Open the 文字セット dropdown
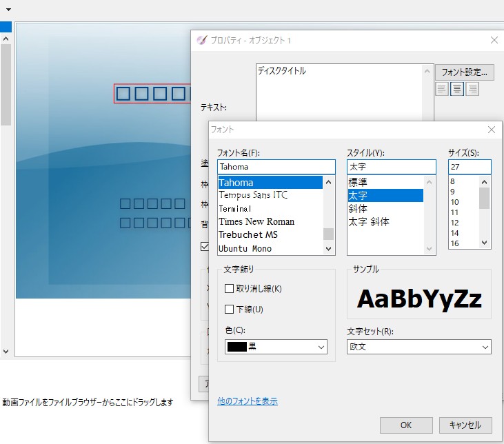504x444 pixels. (419, 347)
